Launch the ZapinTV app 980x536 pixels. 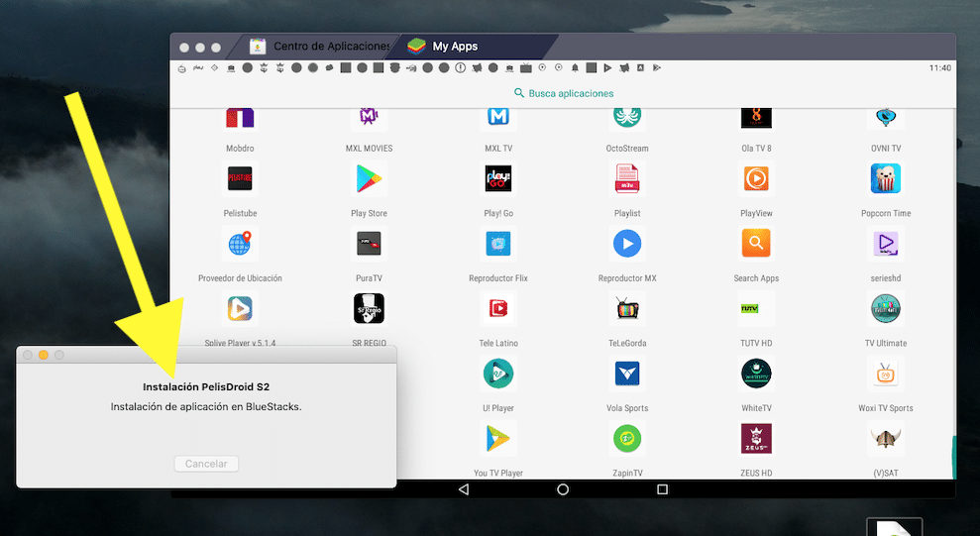[627, 439]
